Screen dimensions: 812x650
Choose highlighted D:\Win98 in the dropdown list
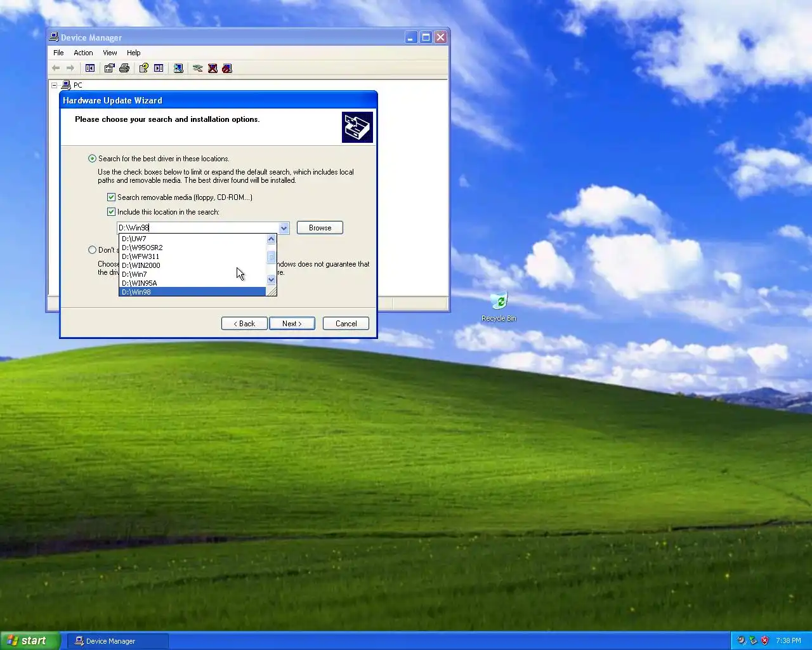pyautogui.click(x=192, y=292)
